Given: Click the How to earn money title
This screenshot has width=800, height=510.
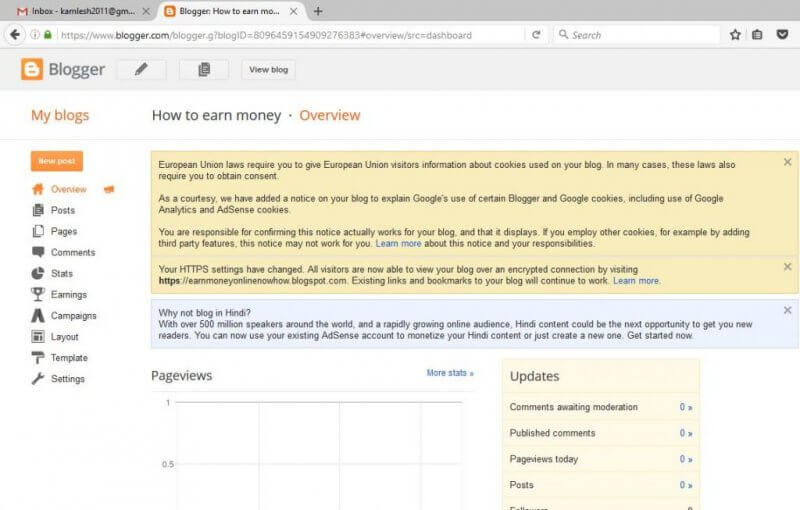Looking at the screenshot, I should (x=216, y=115).
